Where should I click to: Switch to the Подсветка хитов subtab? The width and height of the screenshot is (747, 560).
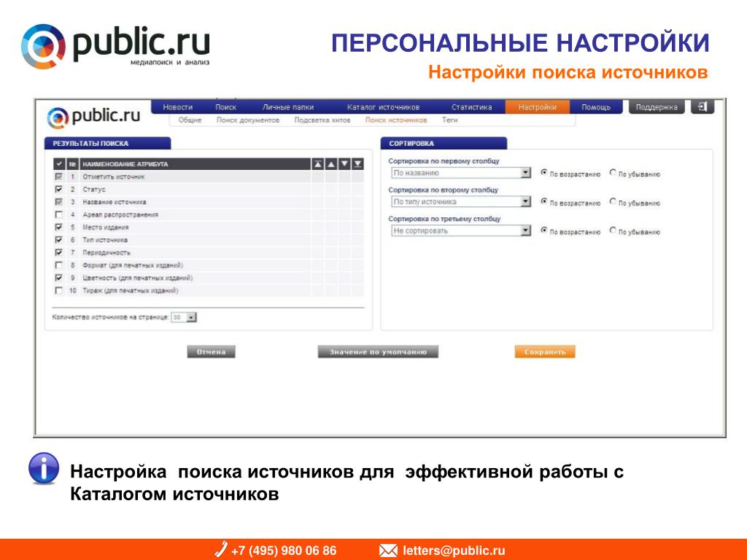click(322, 120)
